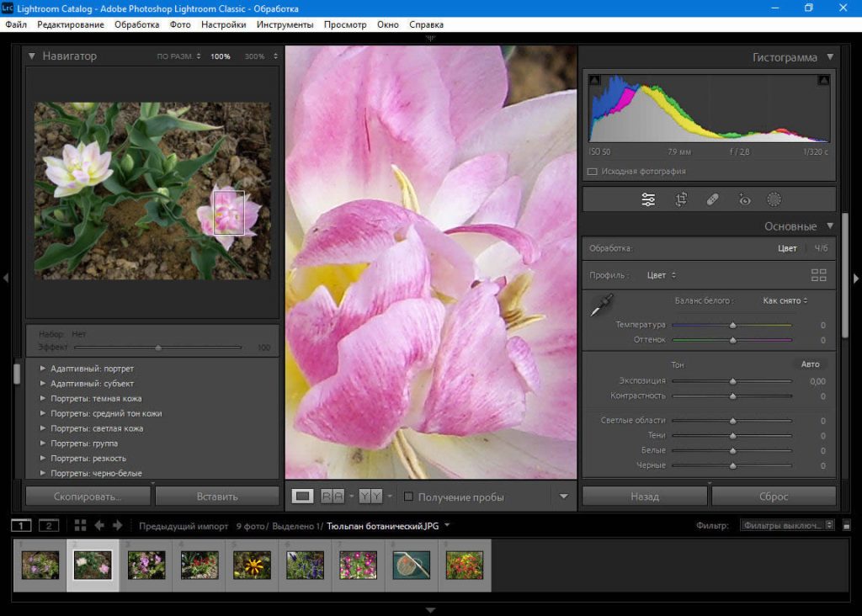
Task: Open the 'Как снято' white balance dropdown
Action: 785,300
